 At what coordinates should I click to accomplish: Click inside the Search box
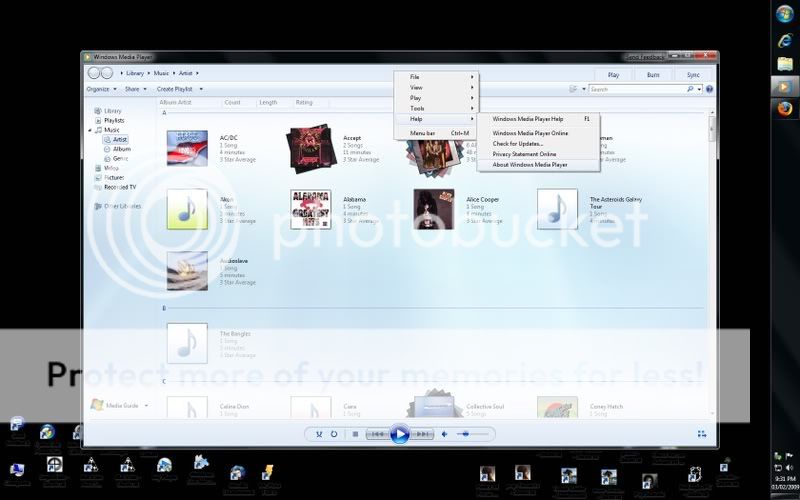(x=637, y=89)
